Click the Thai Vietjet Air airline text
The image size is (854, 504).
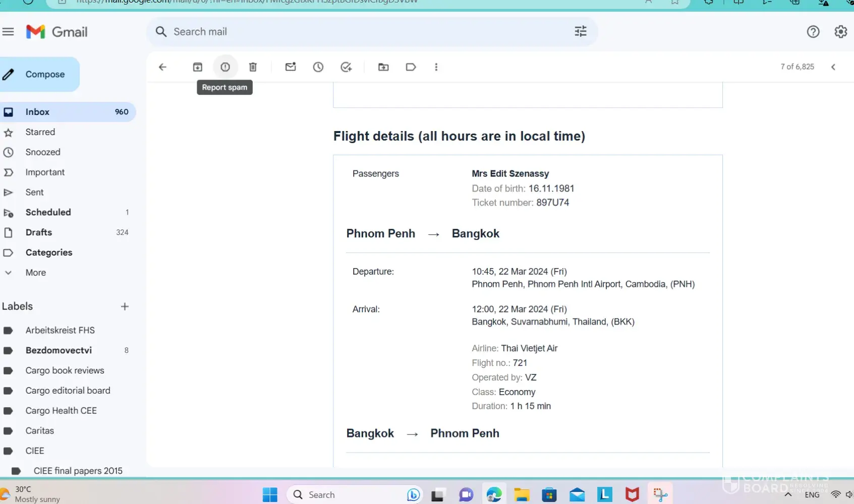pyautogui.click(x=529, y=348)
